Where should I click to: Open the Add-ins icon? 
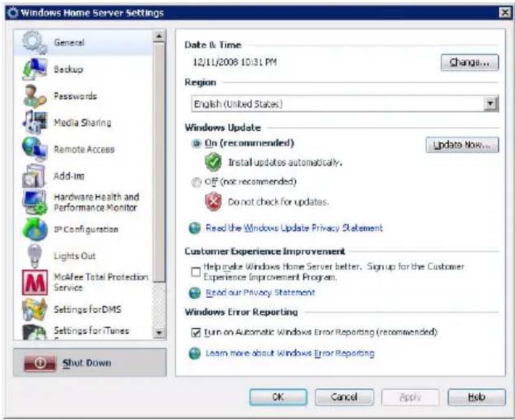pyautogui.click(x=34, y=176)
